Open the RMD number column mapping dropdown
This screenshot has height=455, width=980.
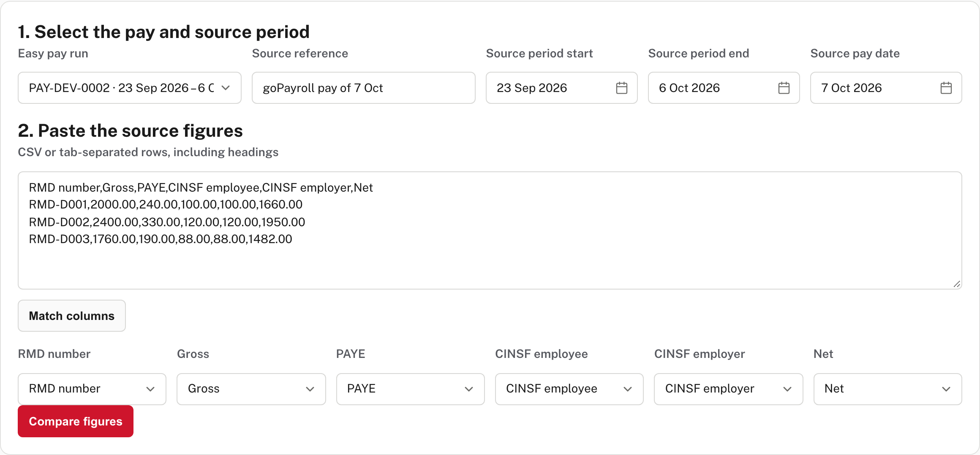pyautogui.click(x=92, y=389)
